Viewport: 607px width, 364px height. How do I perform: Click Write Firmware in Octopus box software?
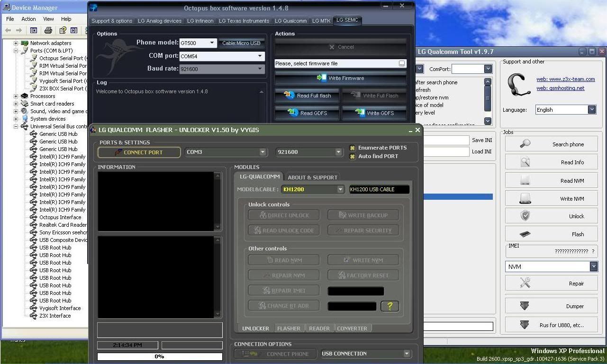pos(341,78)
